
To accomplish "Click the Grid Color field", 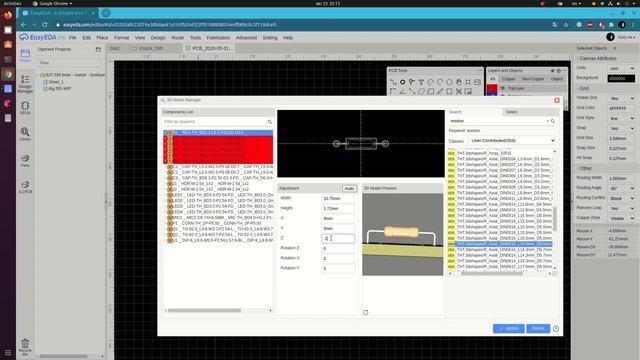I will 621,108.
